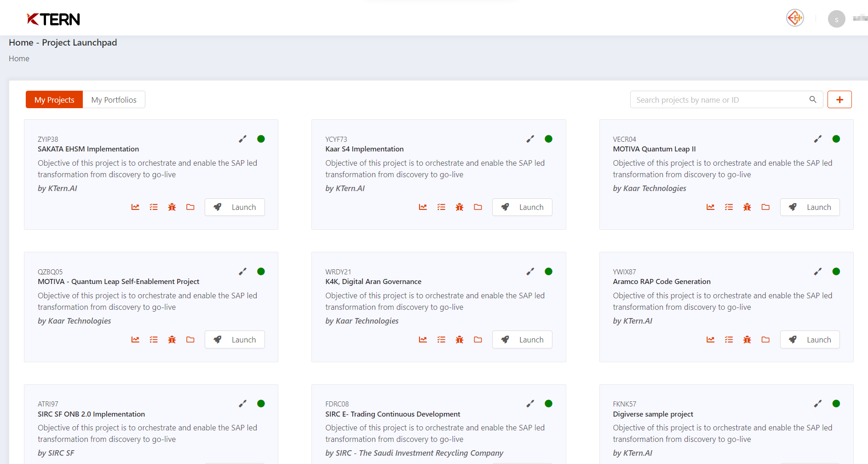Open folder icon on K4K Digital Aran Governance card
Image resolution: width=868 pixels, height=464 pixels.
(478, 340)
